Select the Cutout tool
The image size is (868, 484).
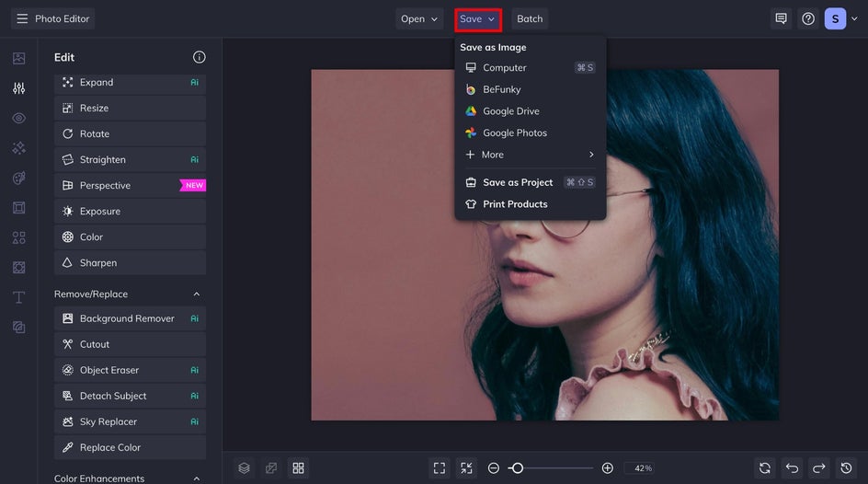click(130, 344)
